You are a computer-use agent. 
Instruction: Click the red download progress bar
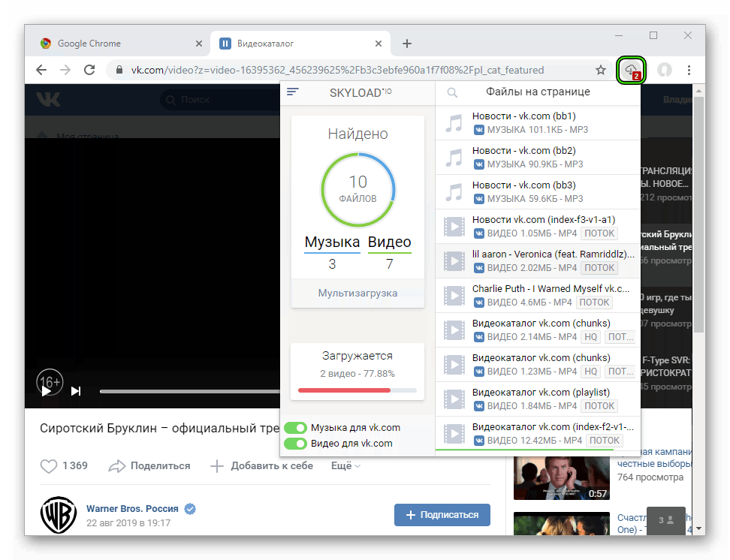point(357,390)
